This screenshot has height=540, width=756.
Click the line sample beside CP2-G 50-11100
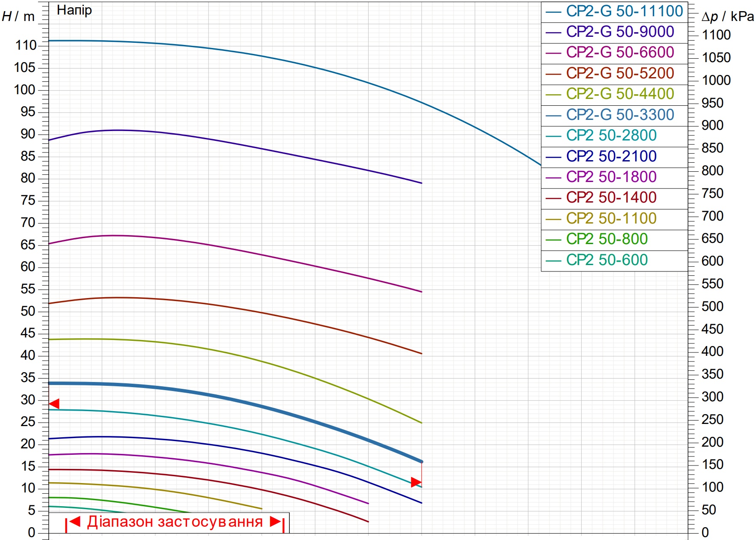553,12
